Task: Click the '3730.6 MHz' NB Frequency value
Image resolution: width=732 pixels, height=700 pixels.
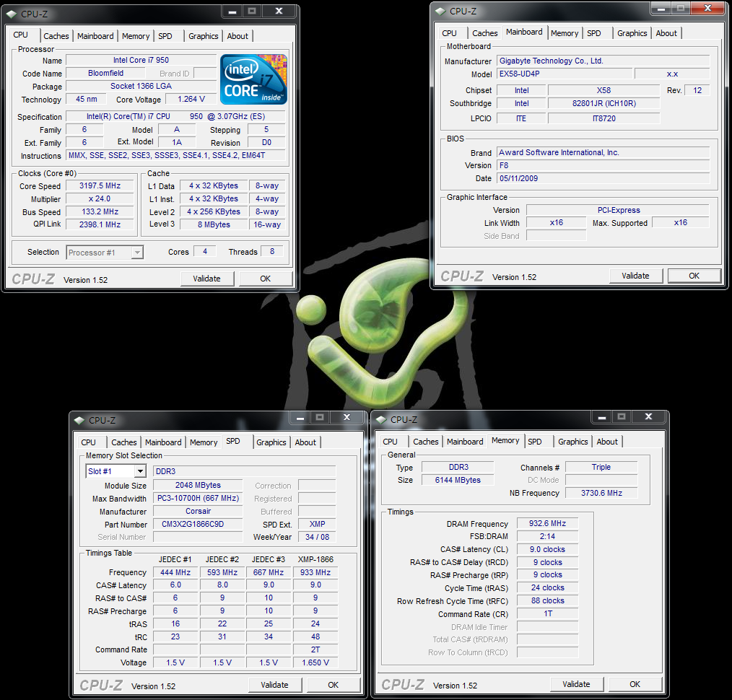Action: [601, 493]
